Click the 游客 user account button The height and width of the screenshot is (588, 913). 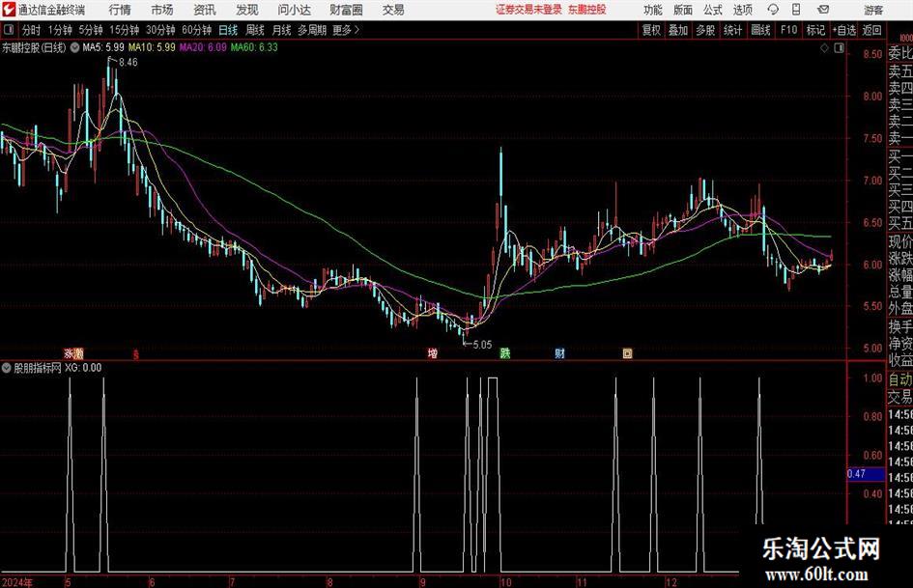(873, 10)
